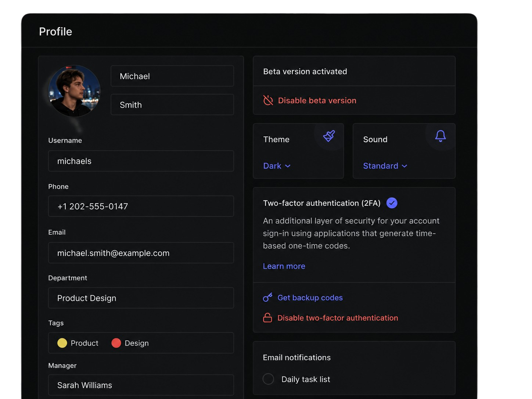Select the Daily task list radio option

coord(268,379)
